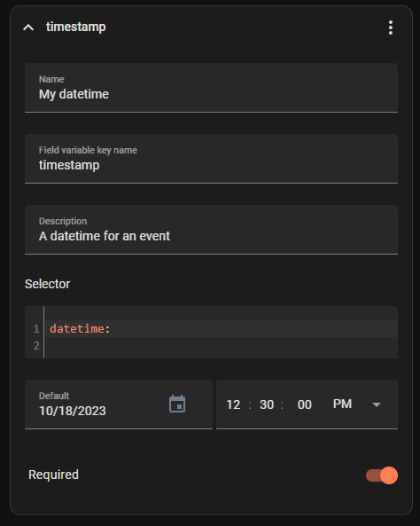Edit the Name field 'My datetime'

(x=211, y=88)
